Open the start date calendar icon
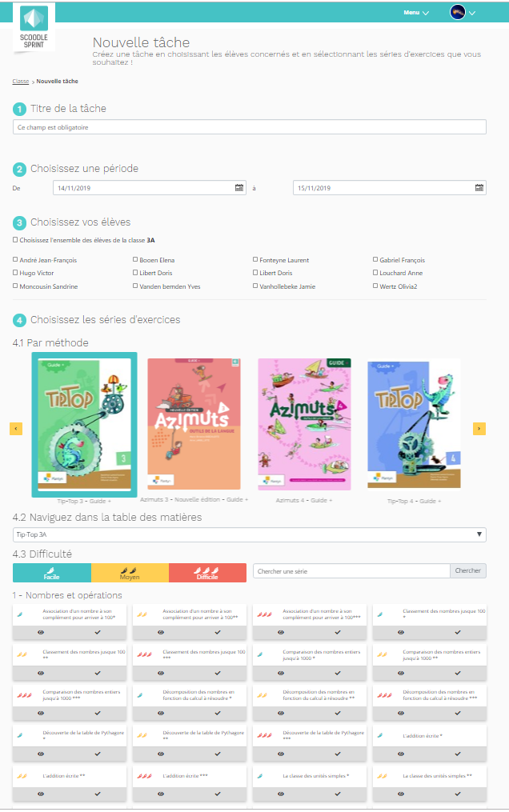 point(239,187)
